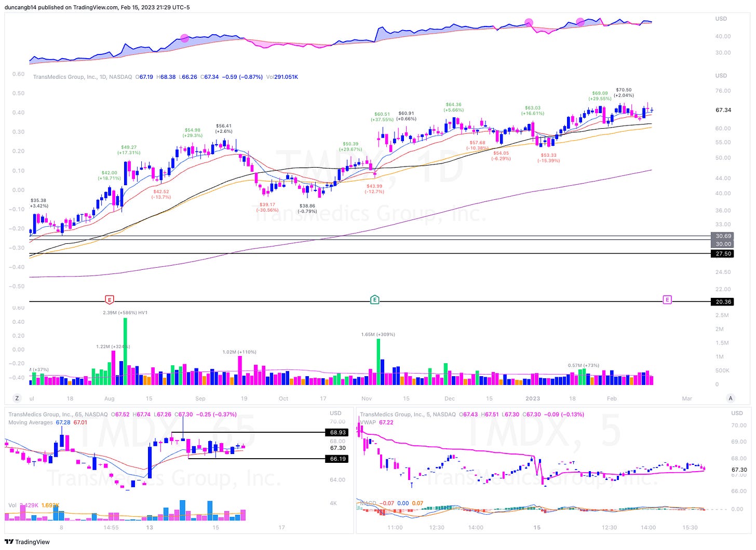
Task: Click the TransMedics Group 65 NASDAQ legend title
Action: click(x=58, y=415)
